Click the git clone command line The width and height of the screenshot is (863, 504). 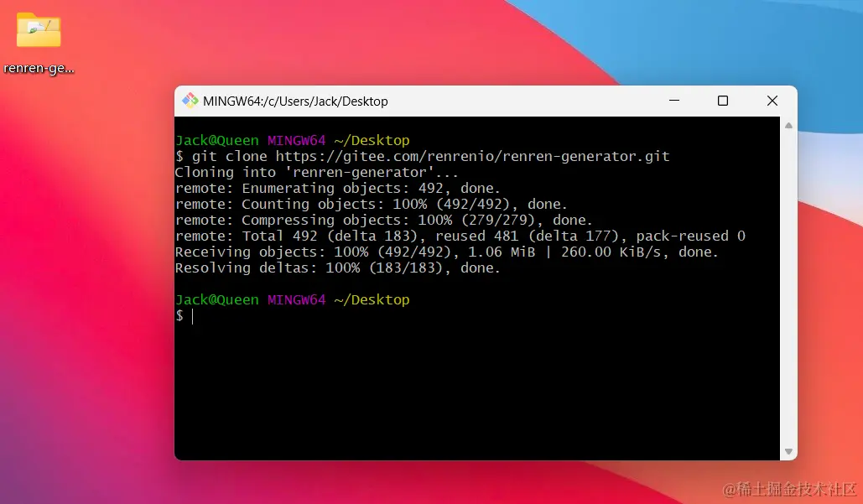[422, 156]
